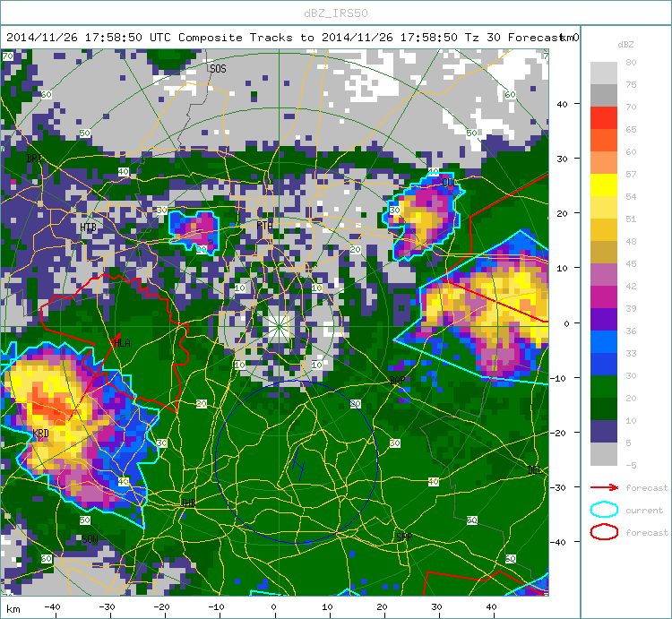
Task: Click the storm cell near CUL
Action: (425, 216)
